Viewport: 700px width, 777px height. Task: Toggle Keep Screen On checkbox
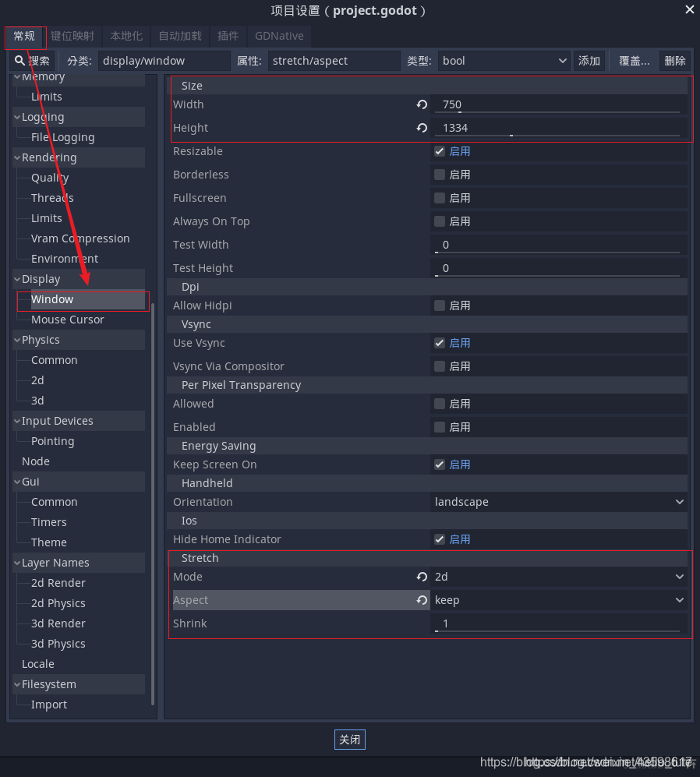click(439, 464)
